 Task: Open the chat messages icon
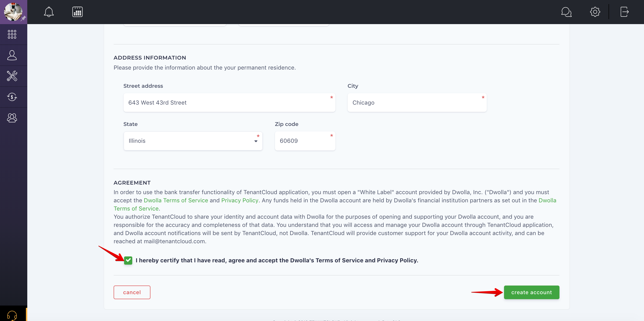[566, 12]
